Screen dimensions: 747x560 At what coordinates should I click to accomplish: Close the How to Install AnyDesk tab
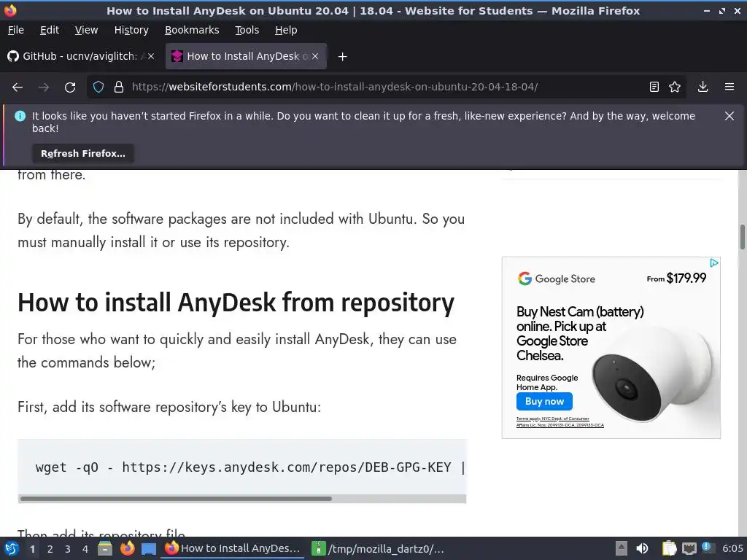click(x=315, y=56)
